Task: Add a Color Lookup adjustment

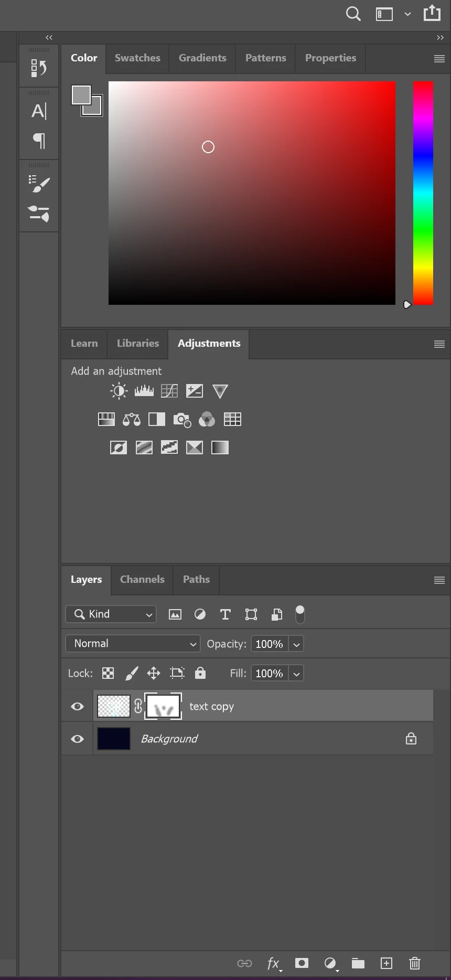Action: click(x=232, y=419)
